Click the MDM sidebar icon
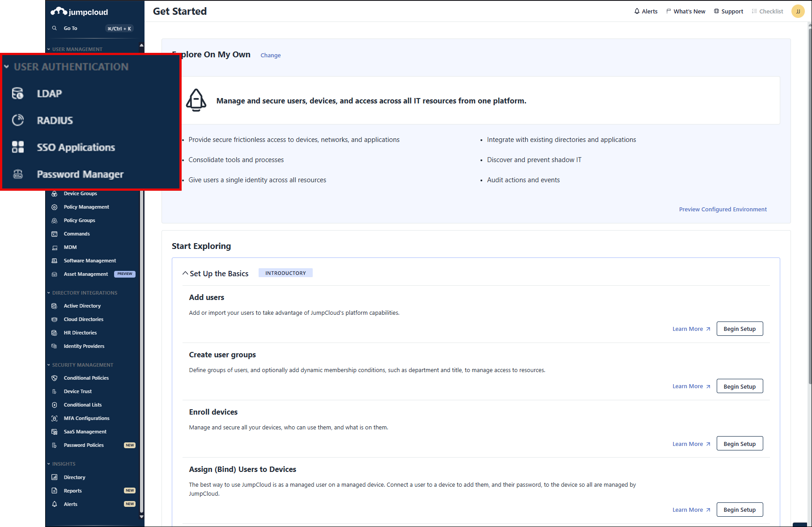This screenshot has height=527, width=812. pos(55,248)
